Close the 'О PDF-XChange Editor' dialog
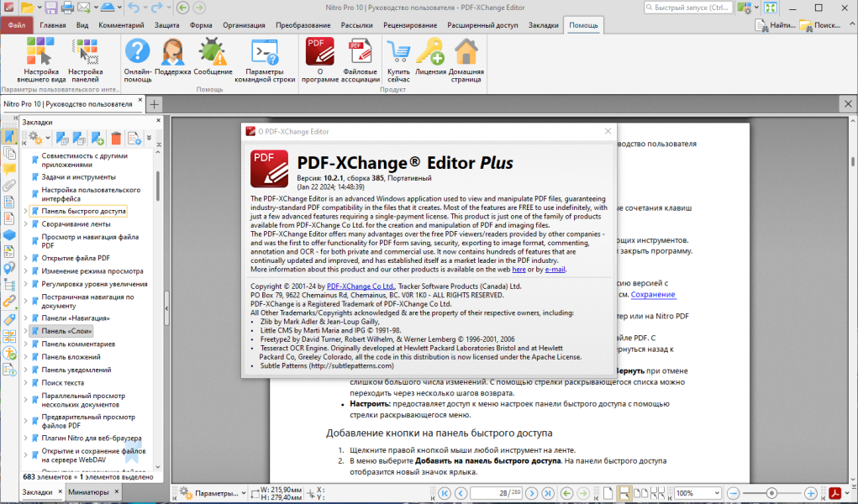 (608, 131)
